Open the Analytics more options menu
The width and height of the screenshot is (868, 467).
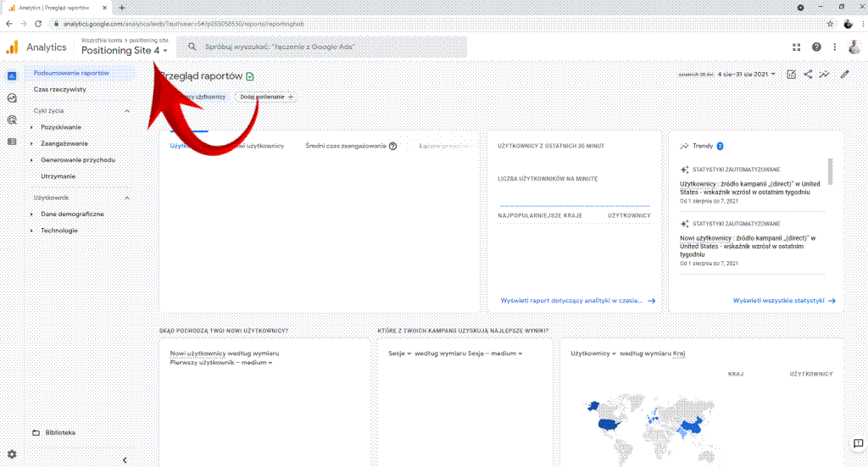834,47
